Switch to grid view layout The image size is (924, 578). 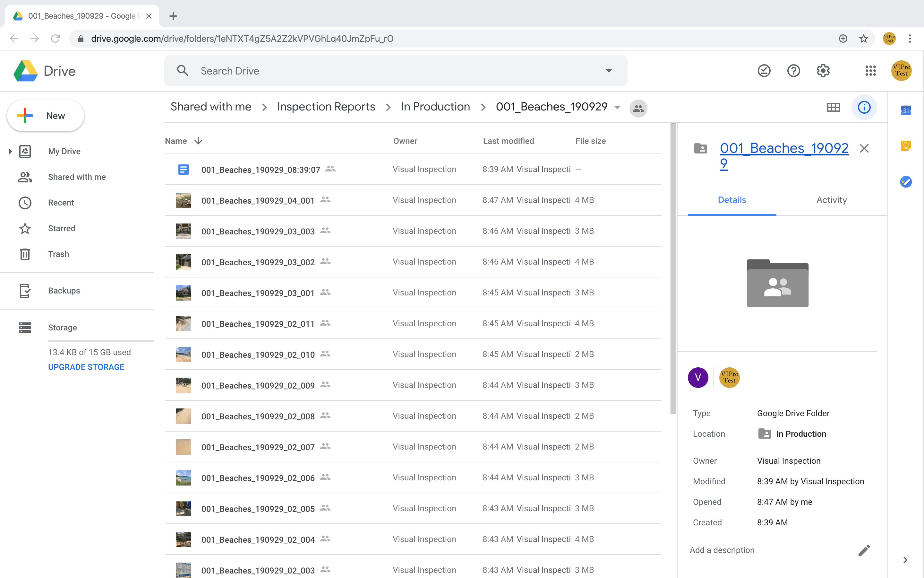click(x=833, y=108)
